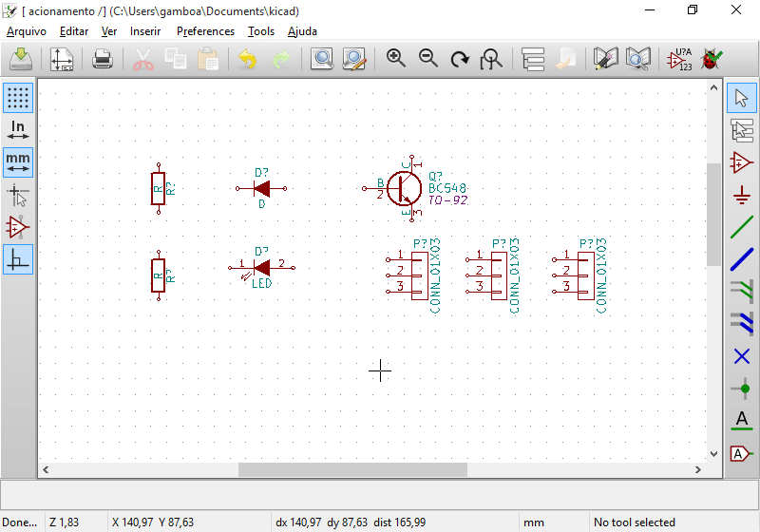The height and width of the screenshot is (532, 760).
Task: Click the Print schematic icon
Action: coord(103,60)
